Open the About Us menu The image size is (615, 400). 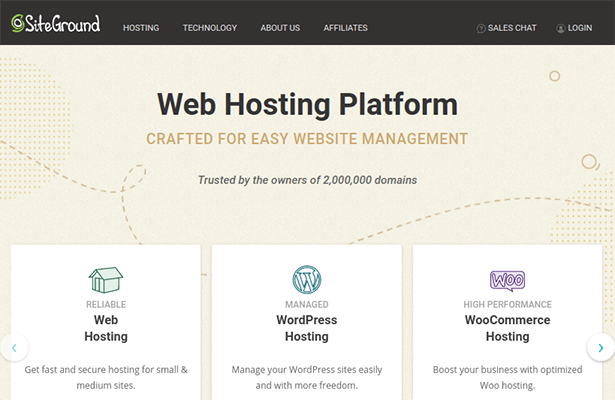click(x=280, y=28)
